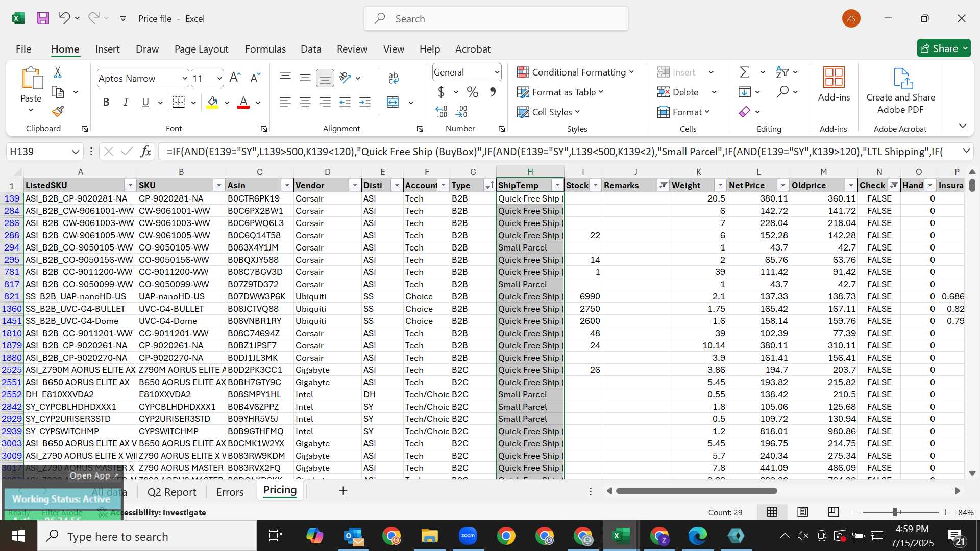
Task: Click the AutoSum sigma icon
Action: (745, 72)
